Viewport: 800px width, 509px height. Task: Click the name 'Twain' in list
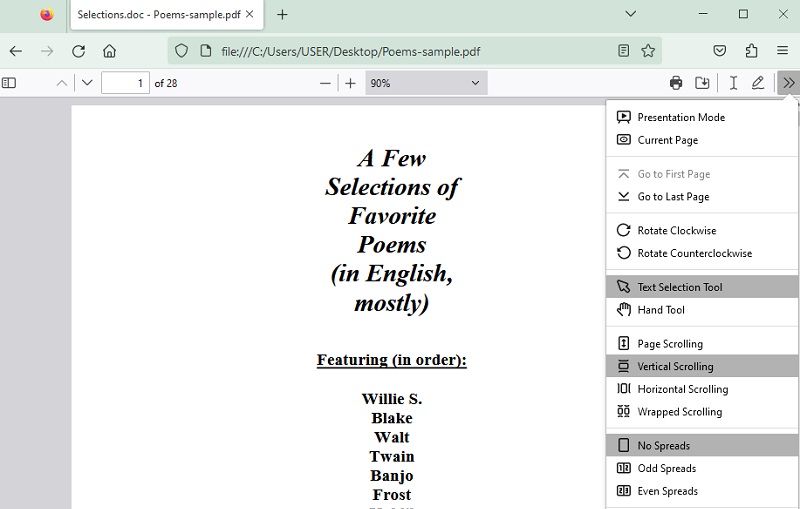click(392, 456)
